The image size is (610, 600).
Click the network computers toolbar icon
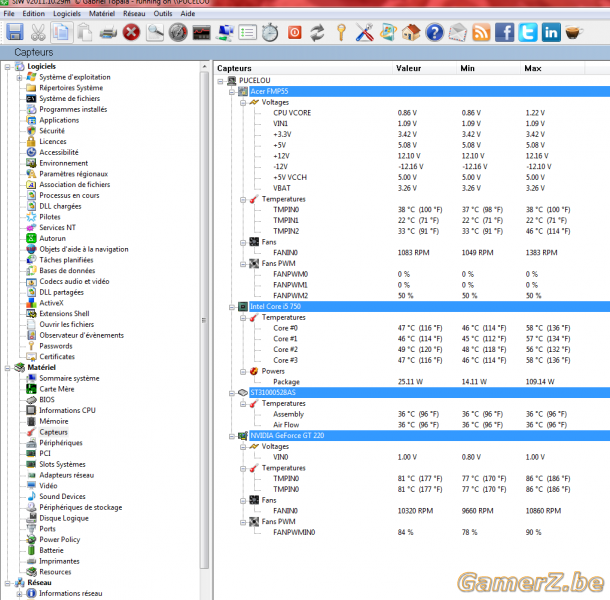click(225, 32)
